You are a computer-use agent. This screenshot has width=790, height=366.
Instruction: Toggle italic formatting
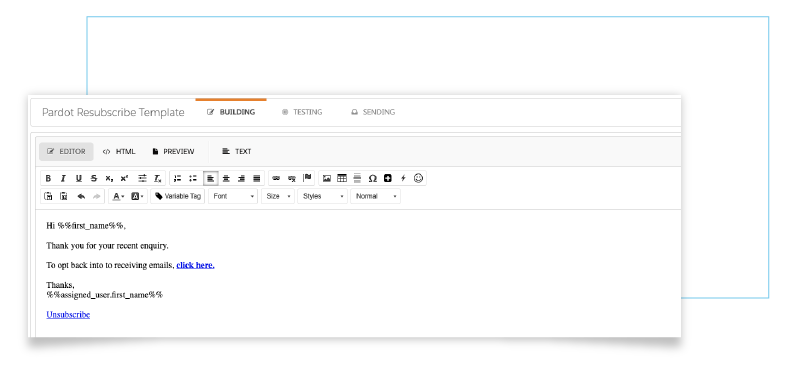(63, 178)
